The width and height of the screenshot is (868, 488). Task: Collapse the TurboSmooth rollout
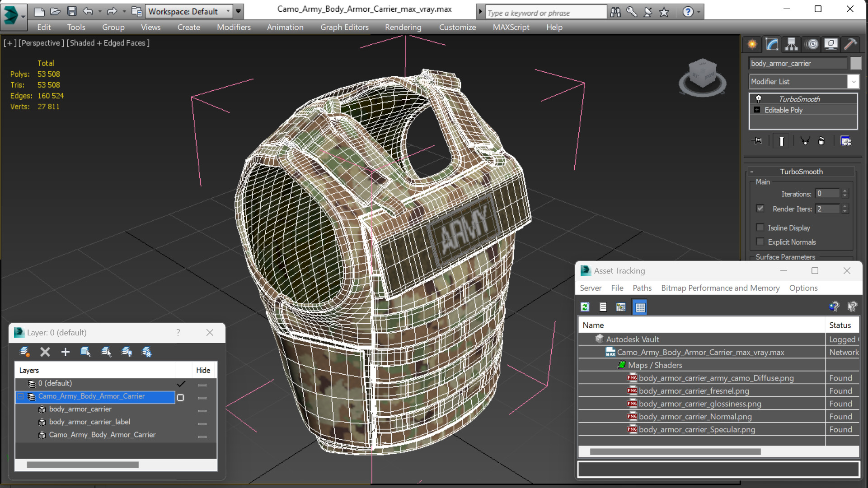[752, 172]
